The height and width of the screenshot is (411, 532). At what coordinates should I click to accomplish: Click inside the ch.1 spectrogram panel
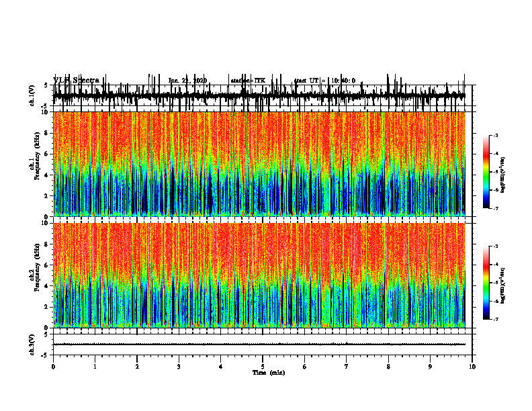[259, 164]
